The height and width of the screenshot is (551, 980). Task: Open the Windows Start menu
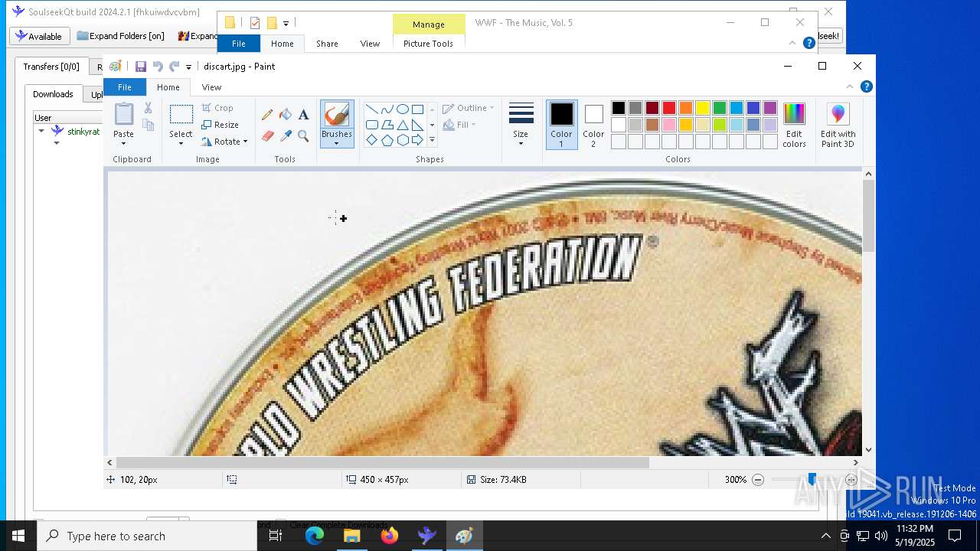click(18, 536)
